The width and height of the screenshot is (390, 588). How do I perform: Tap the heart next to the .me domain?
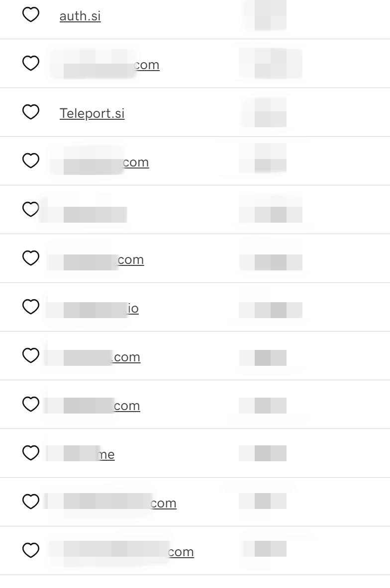(x=31, y=453)
